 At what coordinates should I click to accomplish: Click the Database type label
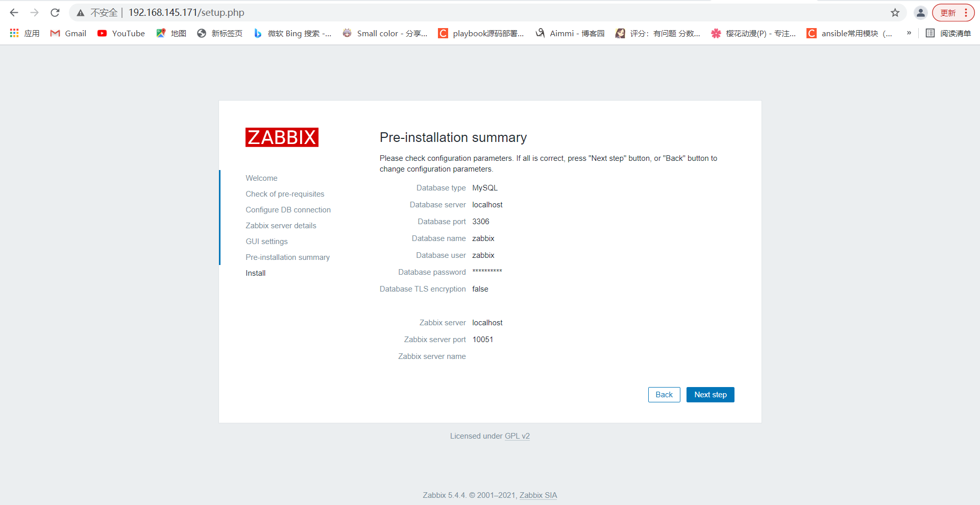coord(441,188)
